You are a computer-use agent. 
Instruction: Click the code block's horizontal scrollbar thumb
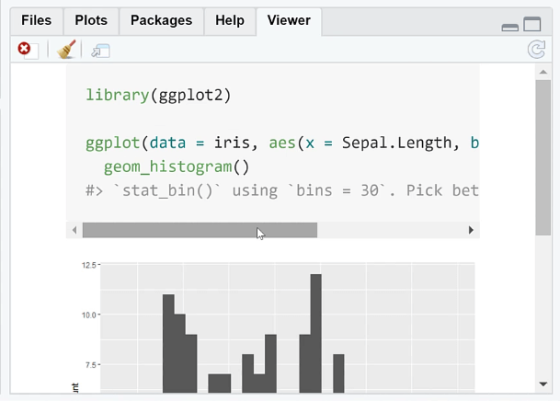click(x=200, y=230)
